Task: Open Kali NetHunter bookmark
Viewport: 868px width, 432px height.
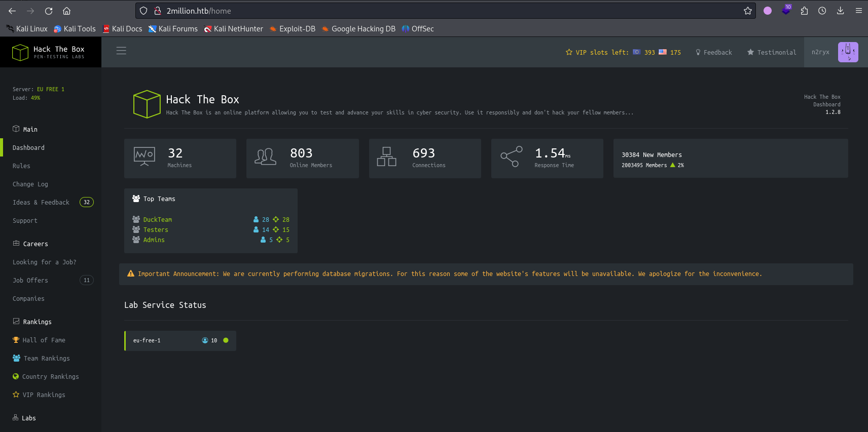Action: coord(233,29)
